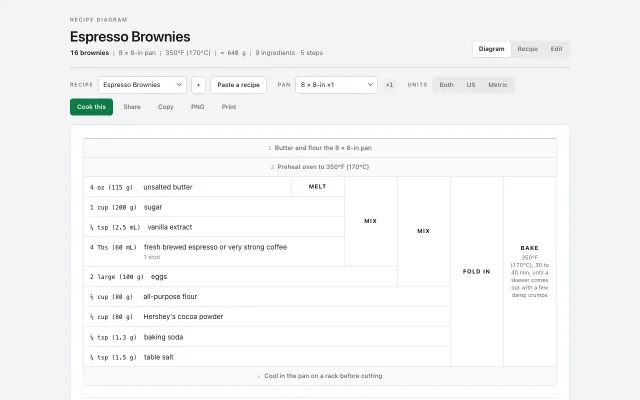Open the Edit tab
Image resolution: width=640 pixels, height=400 pixels.
(x=556, y=49)
